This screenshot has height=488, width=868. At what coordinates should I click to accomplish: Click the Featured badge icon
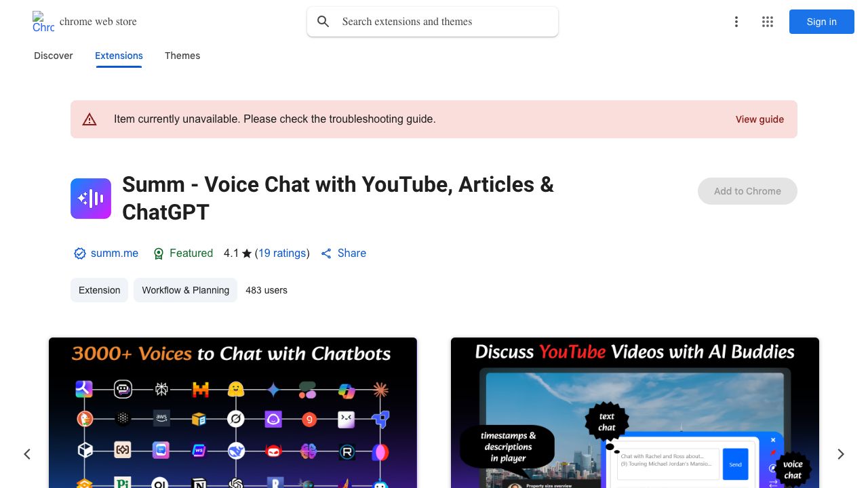(159, 253)
